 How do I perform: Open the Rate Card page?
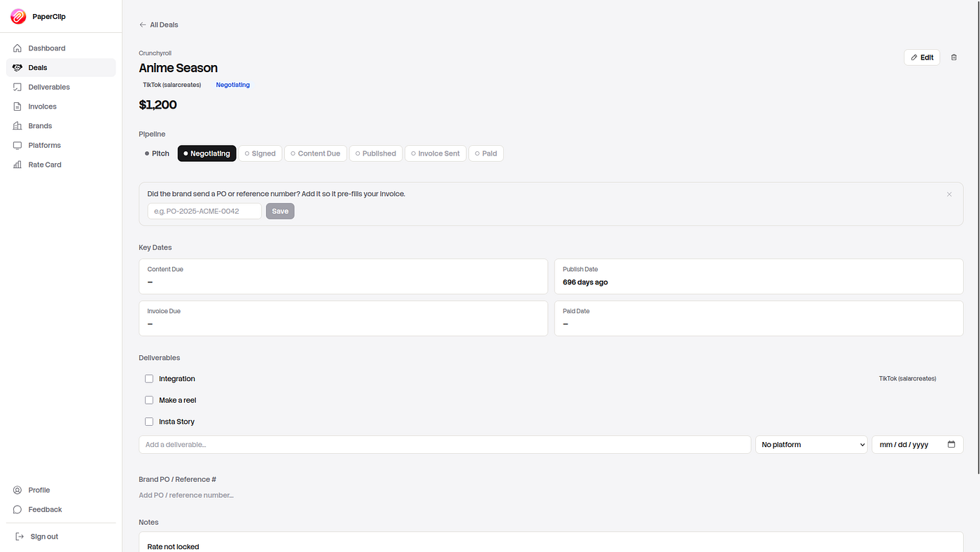click(x=61, y=165)
